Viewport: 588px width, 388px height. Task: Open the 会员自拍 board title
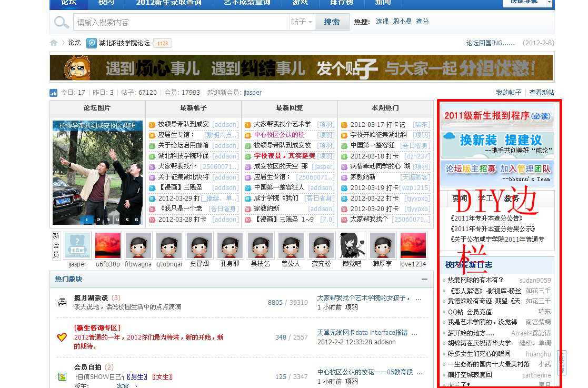tap(88, 367)
